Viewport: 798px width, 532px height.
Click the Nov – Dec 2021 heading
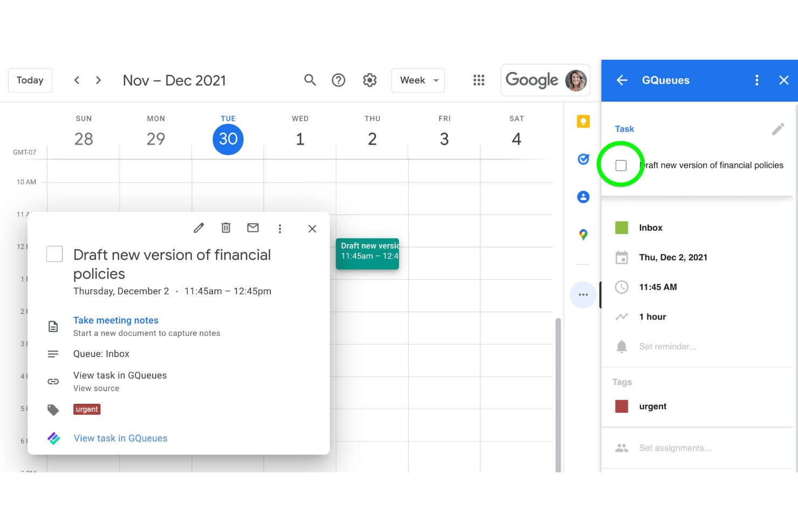pyautogui.click(x=174, y=80)
